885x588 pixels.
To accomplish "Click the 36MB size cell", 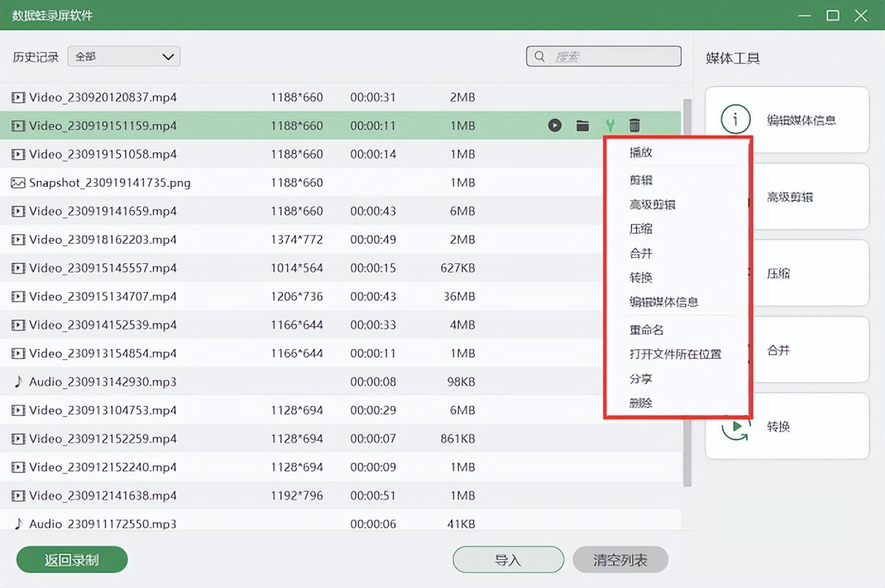I will coord(459,297).
